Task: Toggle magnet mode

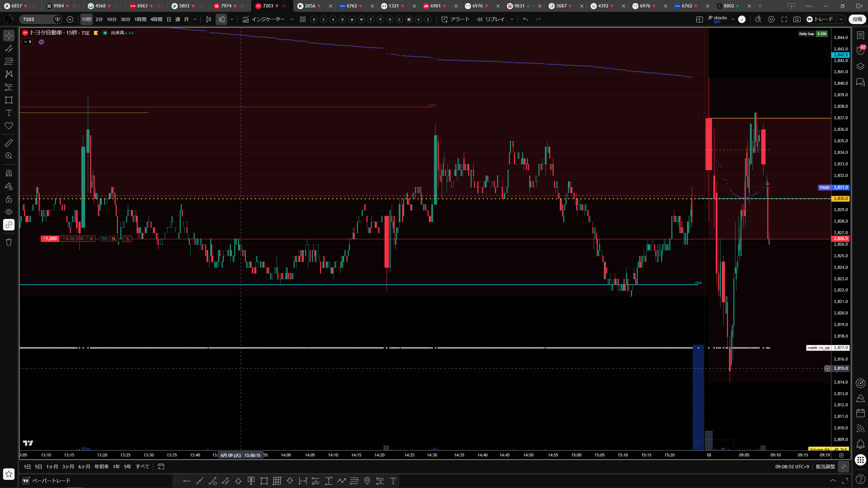Action: coord(9,173)
